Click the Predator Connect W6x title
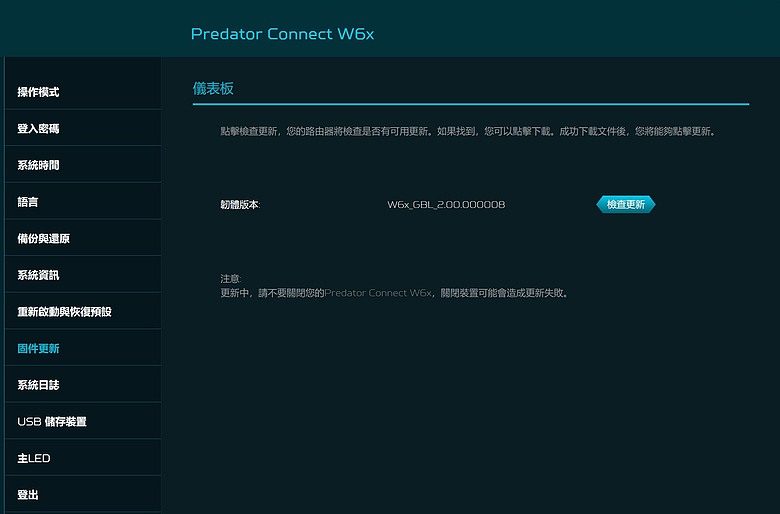 282,34
